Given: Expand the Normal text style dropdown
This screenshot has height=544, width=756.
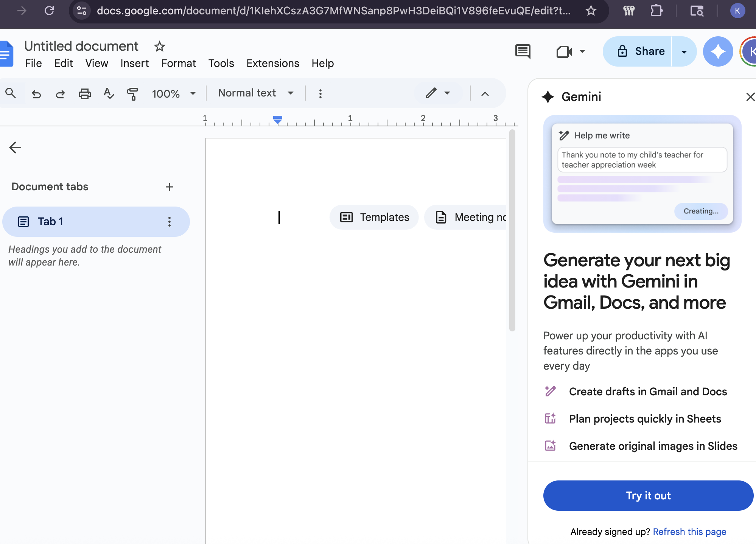Looking at the screenshot, I should click(256, 93).
